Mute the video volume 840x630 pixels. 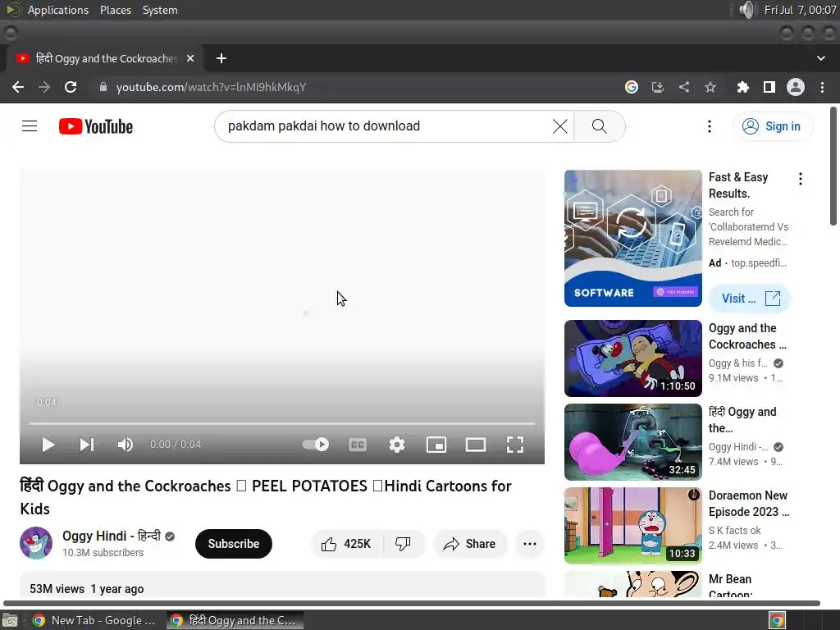tap(126, 445)
